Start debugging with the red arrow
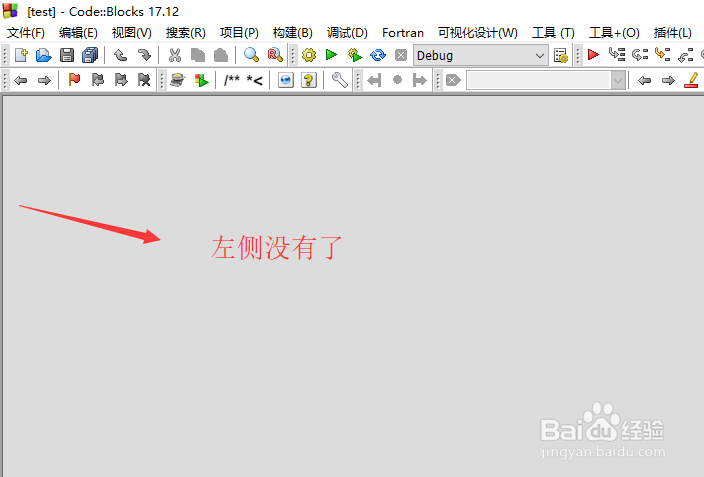Screen dimensions: 704x477 click(594, 55)
